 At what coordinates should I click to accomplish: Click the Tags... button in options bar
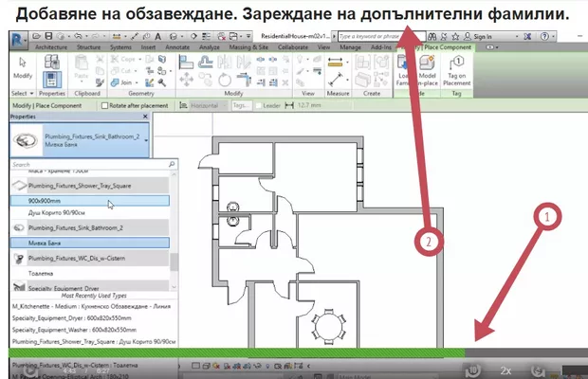click(241, 105)
